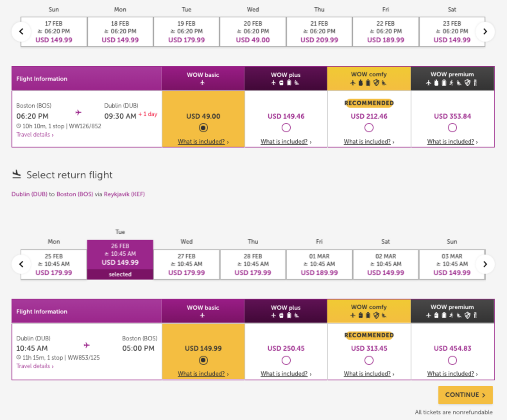The width and height of the screenshot is (507, 420).
Task: Click the '+ 1 day' arrival note
Action: [x=148, y=114]
